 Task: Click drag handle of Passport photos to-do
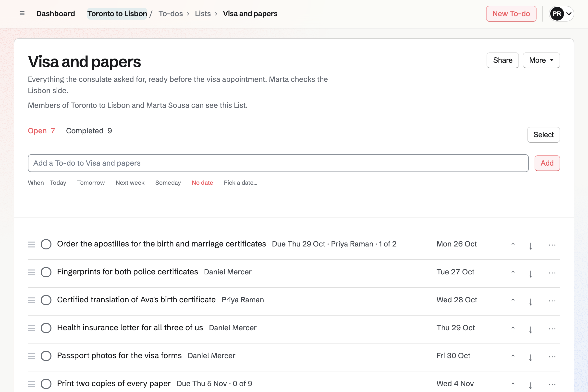pyautogui.click(x=31, y=356)
